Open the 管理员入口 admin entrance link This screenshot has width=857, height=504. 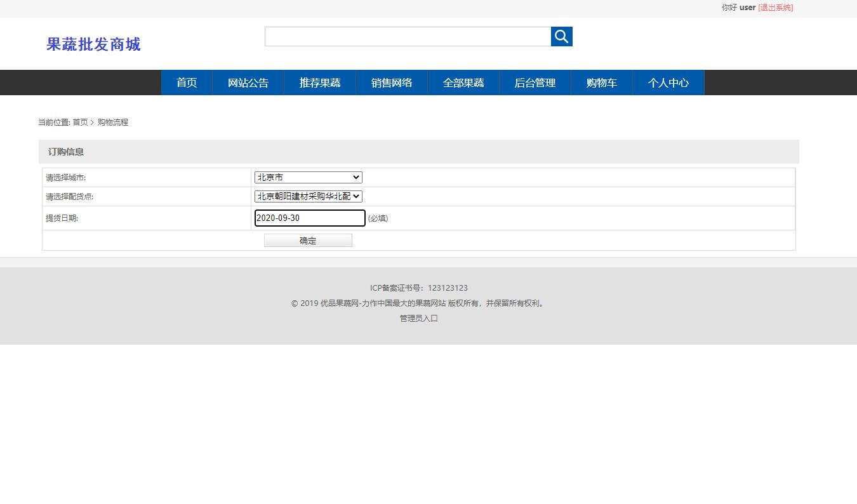click(x=418, y=318)
